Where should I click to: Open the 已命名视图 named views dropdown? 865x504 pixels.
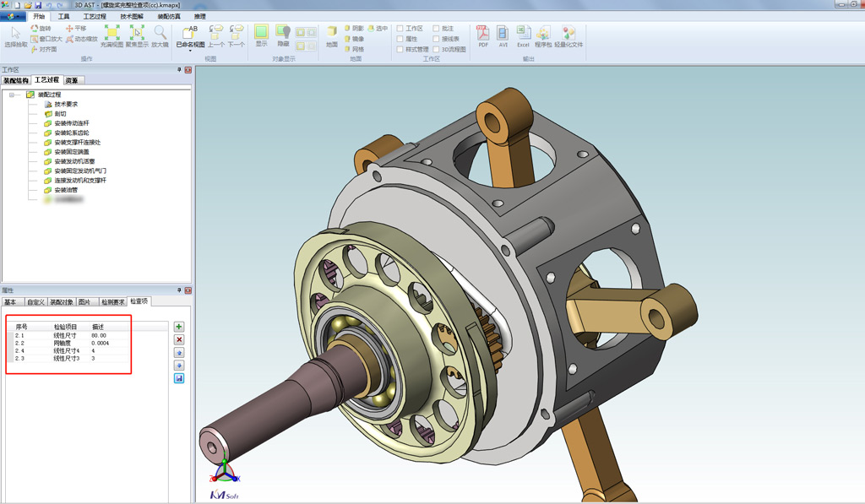188,47
